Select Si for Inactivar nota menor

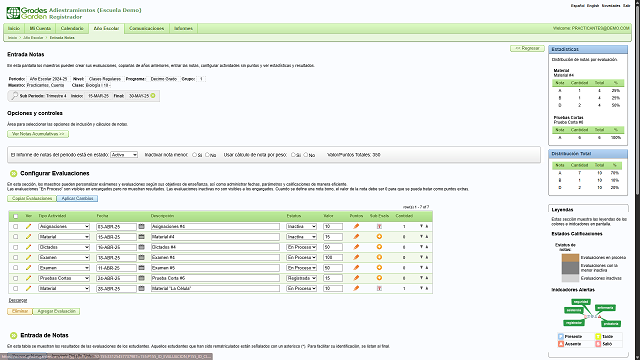[x=194, y=155]
